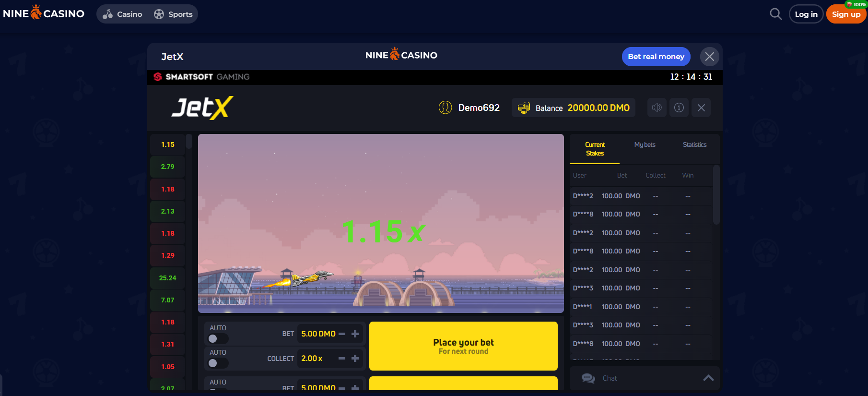Screen dimensions: 868x396
Task: Click the Demo692 username
Action: (479, 108)
